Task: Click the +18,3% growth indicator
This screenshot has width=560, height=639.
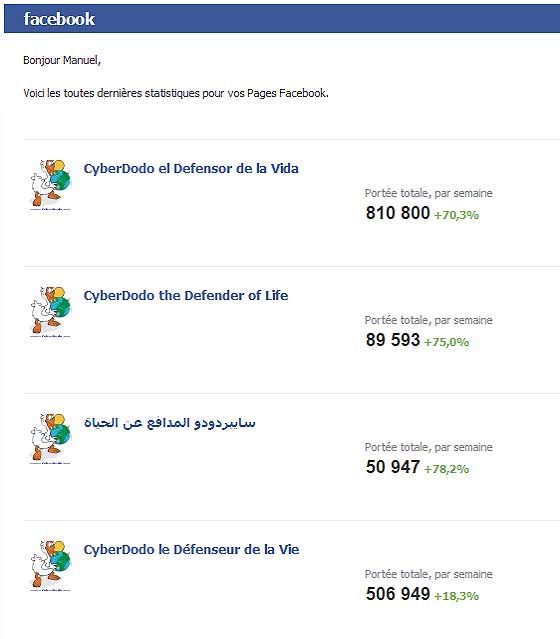Action: click(456, 596)
